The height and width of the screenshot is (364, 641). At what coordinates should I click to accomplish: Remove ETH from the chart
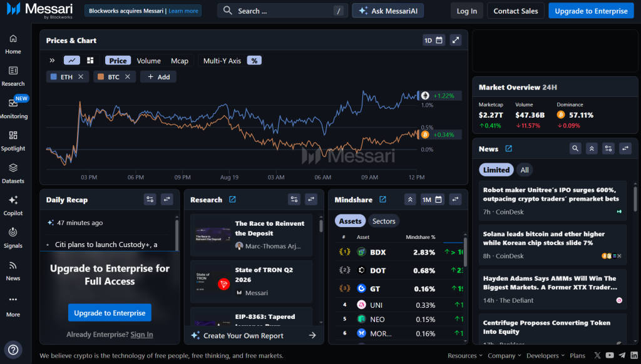[x=81, y=77]
